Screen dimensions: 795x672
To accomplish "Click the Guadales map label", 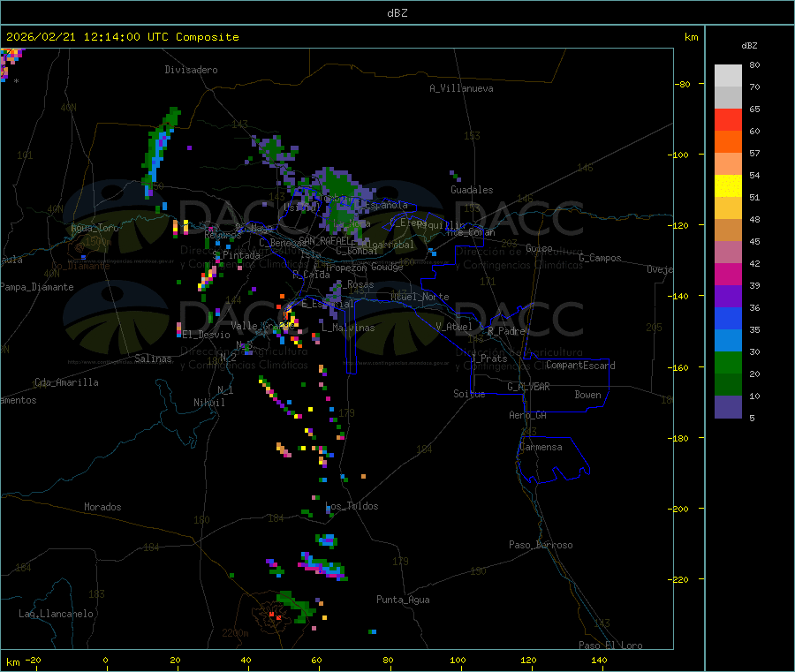I will 472,190.
